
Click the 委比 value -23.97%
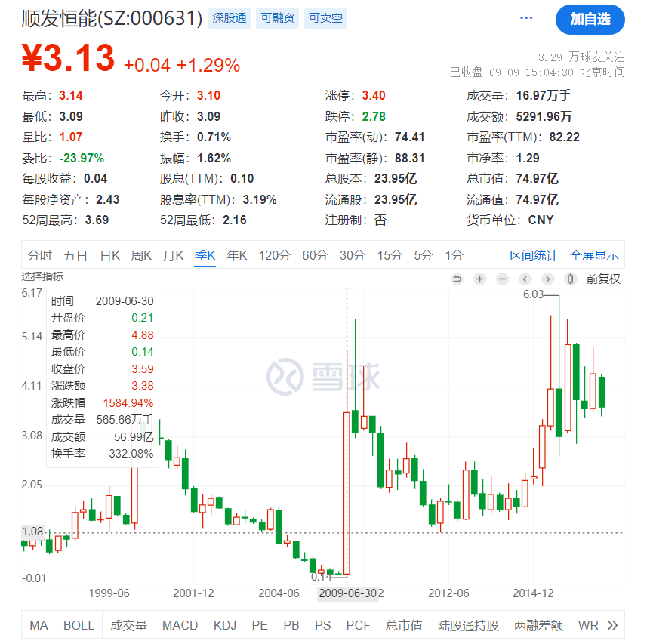(82, 158)
